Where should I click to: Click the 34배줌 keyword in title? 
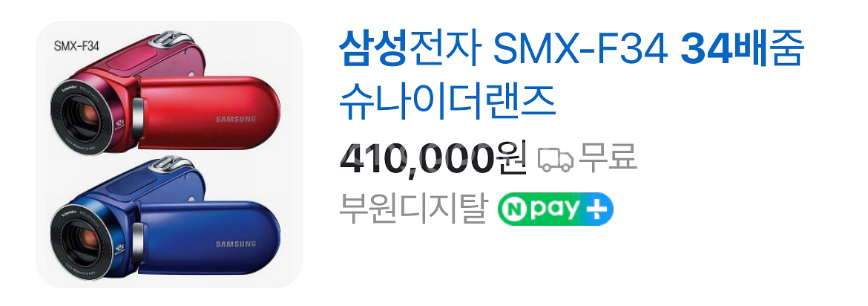tap(742, 49)
